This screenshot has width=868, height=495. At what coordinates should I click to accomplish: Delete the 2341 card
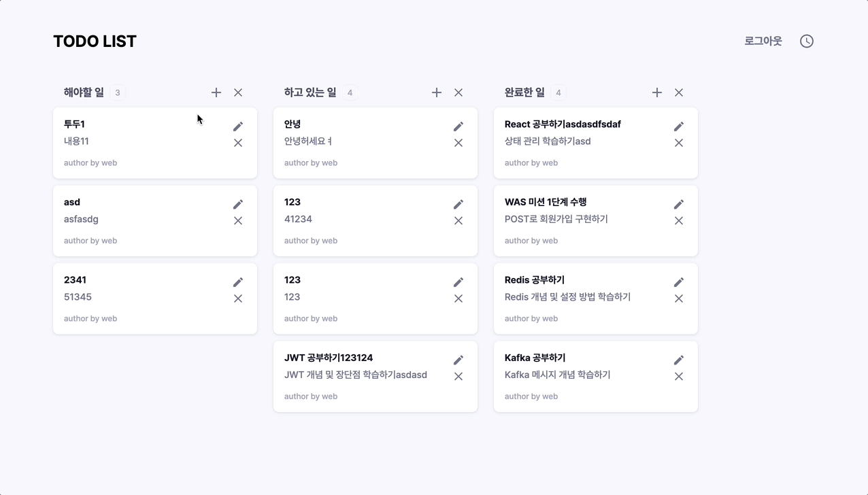238,298
